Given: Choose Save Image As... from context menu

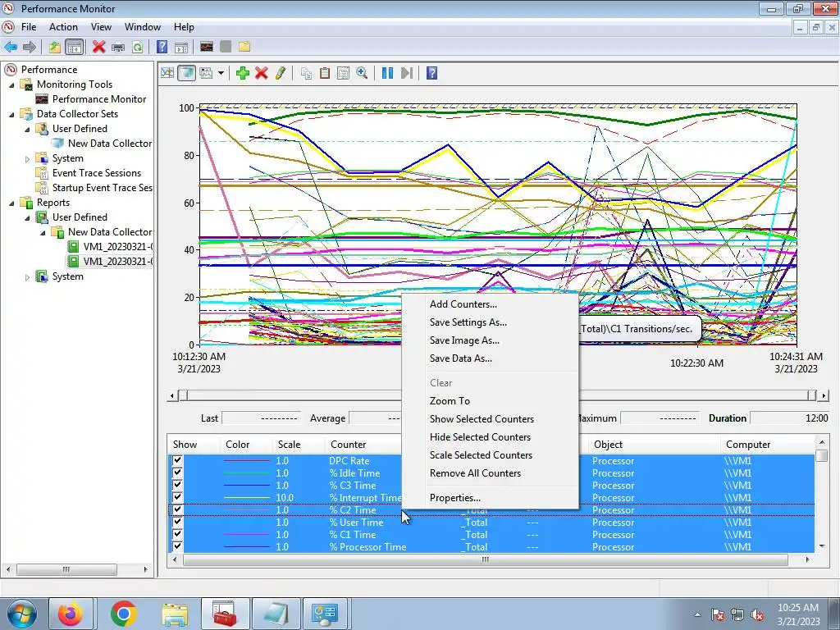Looking at the screenshot, I should [464, 340].
